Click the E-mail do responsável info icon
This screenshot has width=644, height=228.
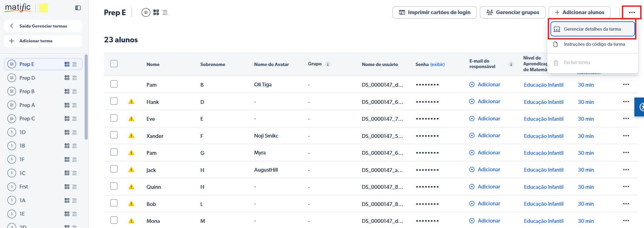pos(511,64)
